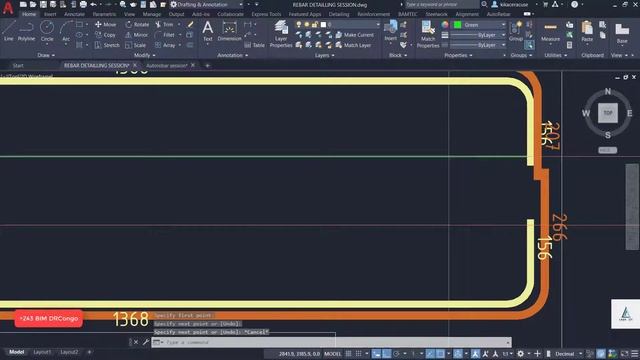Toggle the MODEL space button in status bar

click(x=332, y=353)
